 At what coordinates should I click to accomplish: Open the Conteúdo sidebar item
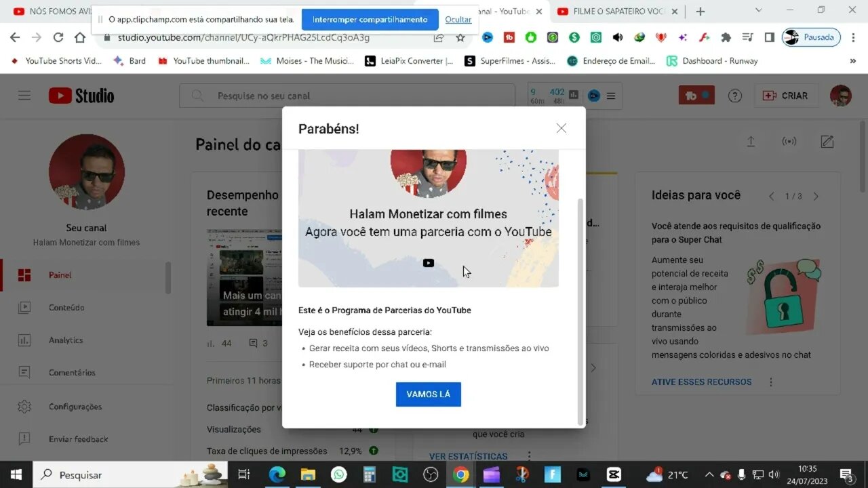84,308
